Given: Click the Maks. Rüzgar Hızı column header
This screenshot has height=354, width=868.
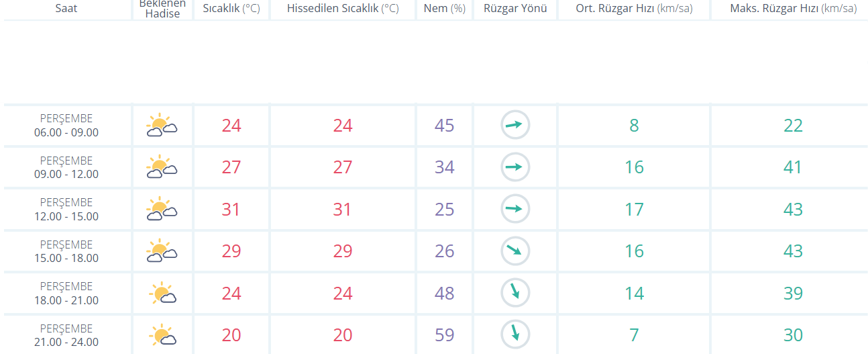Looking at the screenshot, I should [793, 9].
